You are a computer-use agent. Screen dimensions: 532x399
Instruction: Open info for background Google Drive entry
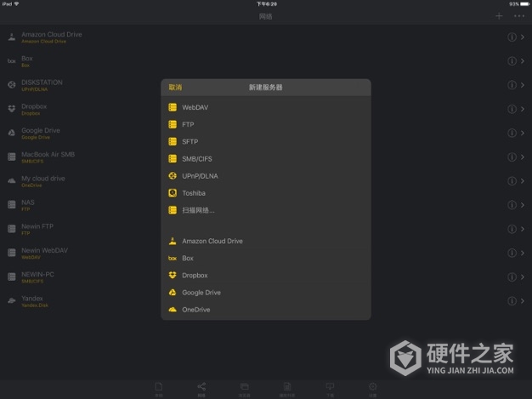tap(512, 133)
